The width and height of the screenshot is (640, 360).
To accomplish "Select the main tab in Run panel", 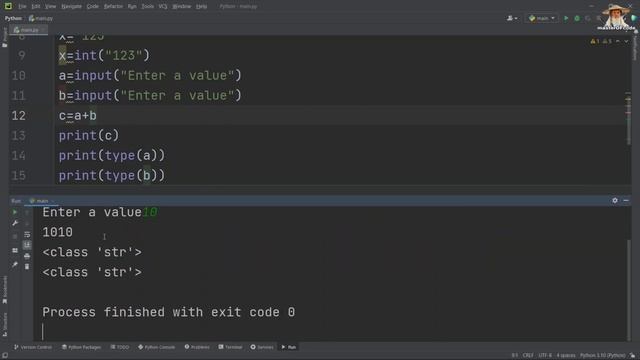I will [42, 201].
